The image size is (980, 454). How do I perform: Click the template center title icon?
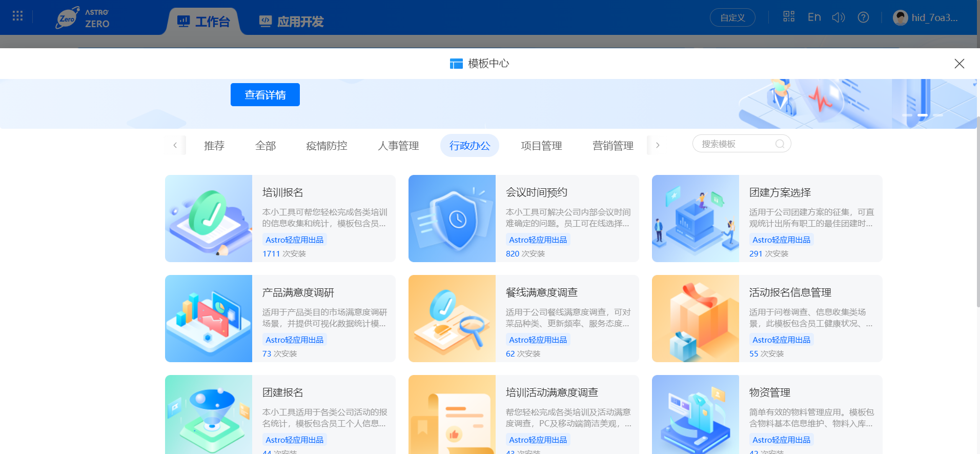[456, 64]
